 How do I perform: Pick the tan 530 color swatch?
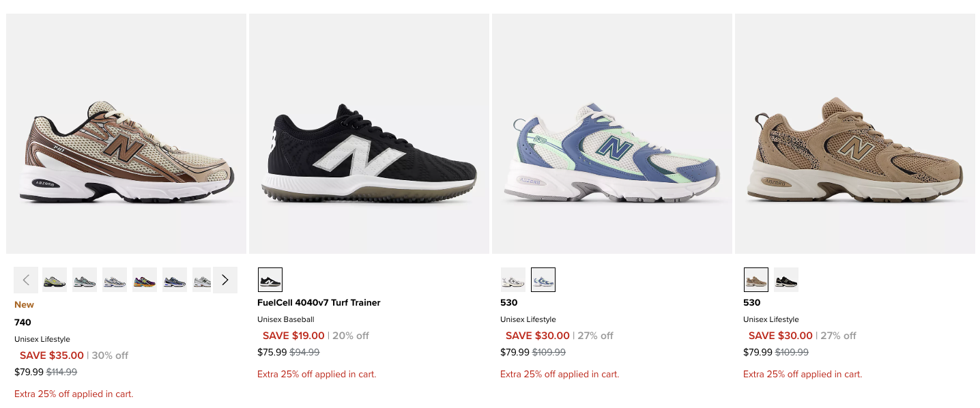coord(756,280)
